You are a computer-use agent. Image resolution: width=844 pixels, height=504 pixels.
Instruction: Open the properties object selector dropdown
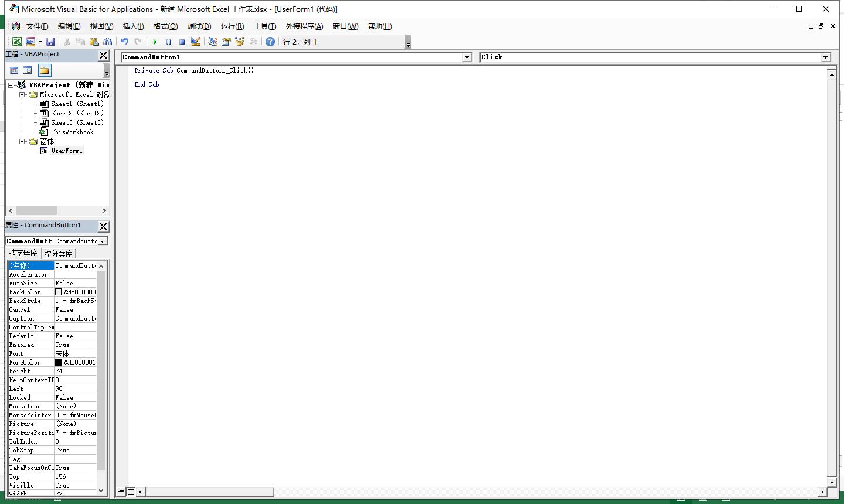point(103,241)
